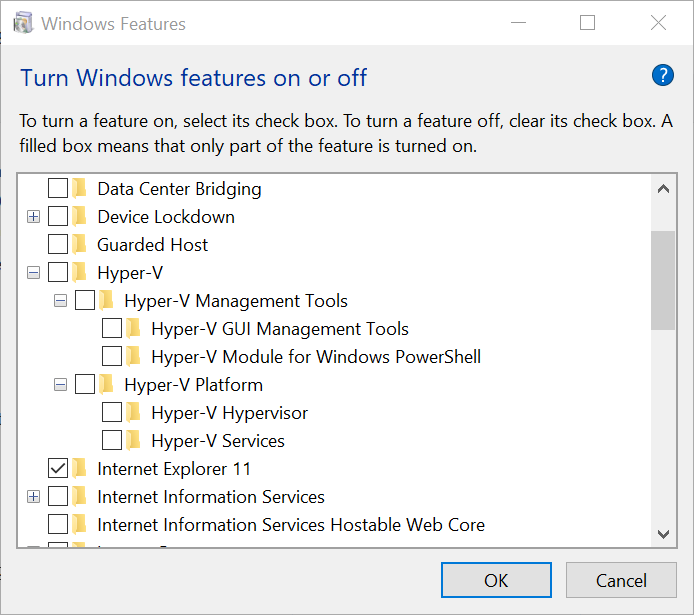Check the Hyper-V Management Tools checkbox
The width and height of the screenshot is (694, 615).
85,300
